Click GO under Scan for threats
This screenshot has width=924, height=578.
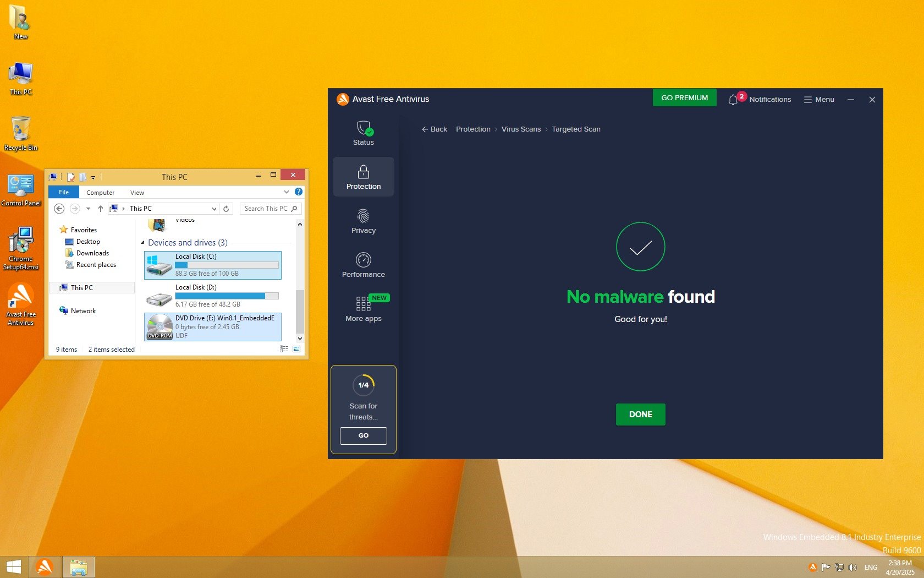(x=363, y=435)
